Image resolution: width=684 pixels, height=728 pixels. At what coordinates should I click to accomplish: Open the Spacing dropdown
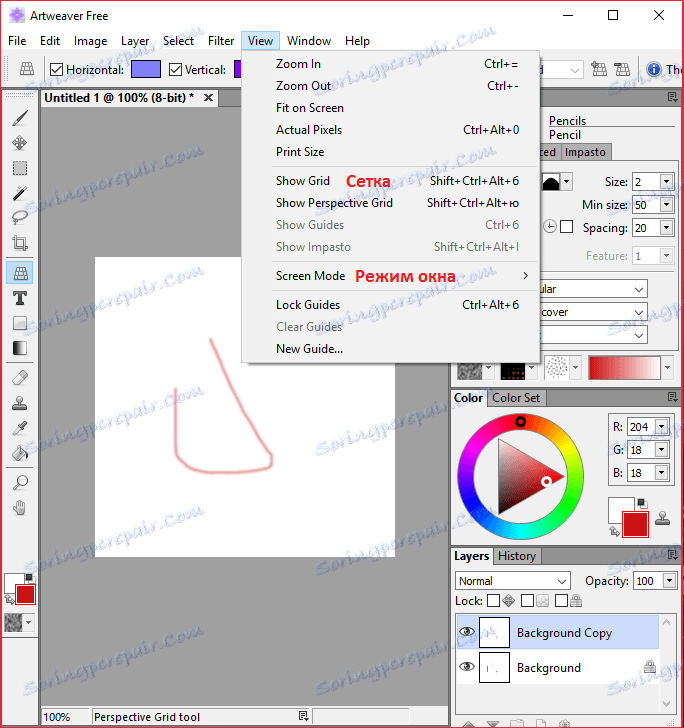667,228
